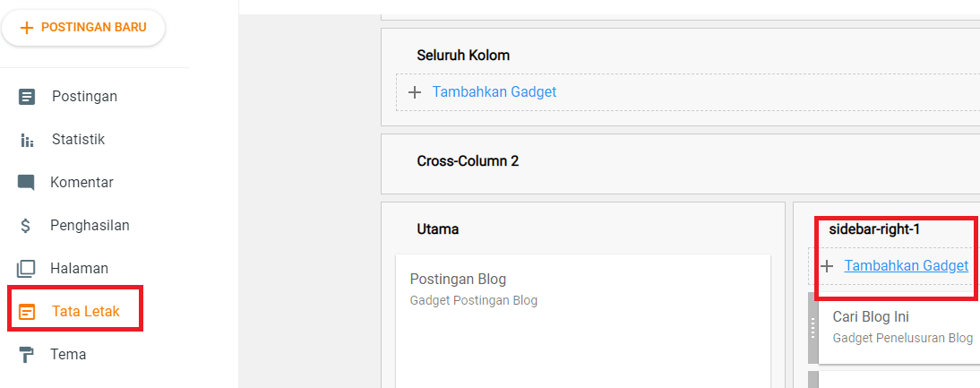
Task: Click the Tata Letak layout icon
Action: (28, 312)
